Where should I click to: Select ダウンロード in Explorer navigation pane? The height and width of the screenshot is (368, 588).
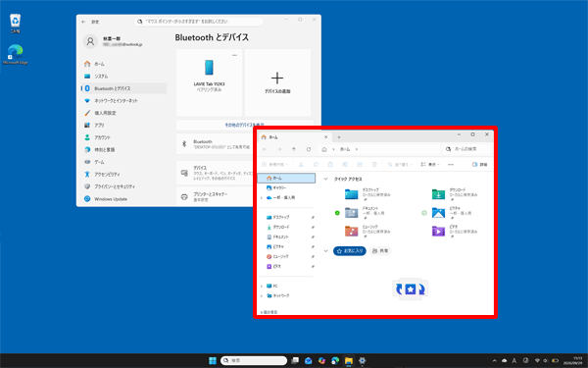[286, 228]
